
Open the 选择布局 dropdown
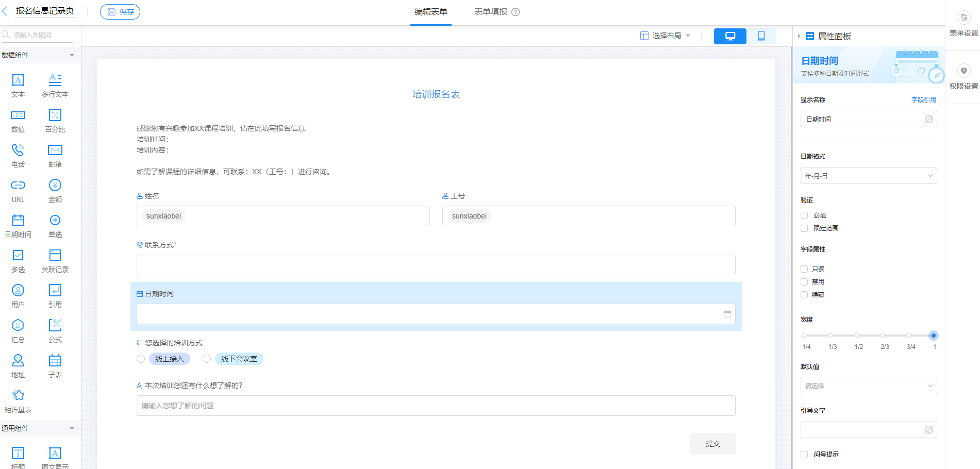(666, 36)
